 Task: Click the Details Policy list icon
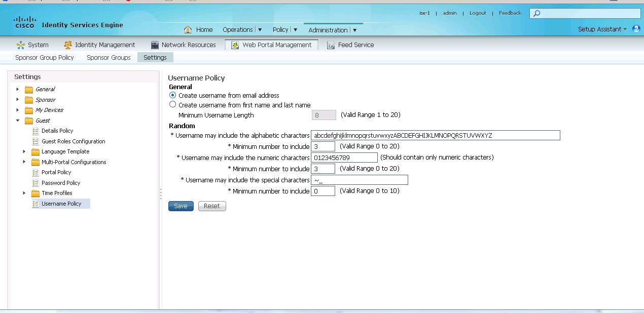[x=35, y=131]
